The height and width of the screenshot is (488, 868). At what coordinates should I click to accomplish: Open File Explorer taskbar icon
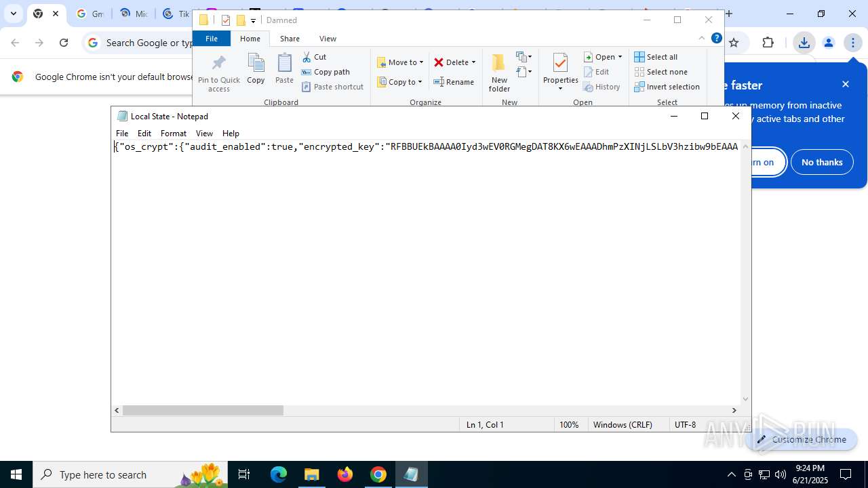click(x=312, y=474)
